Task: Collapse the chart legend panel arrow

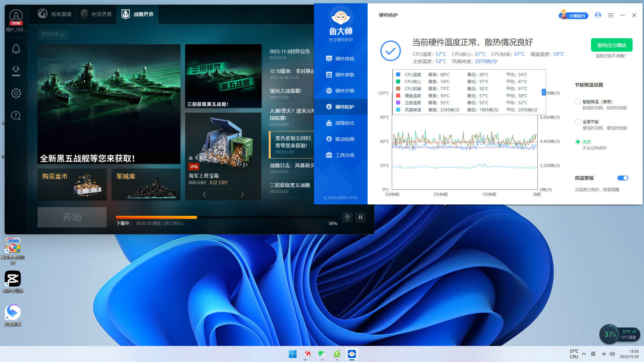Action: [x=544, y=92]
